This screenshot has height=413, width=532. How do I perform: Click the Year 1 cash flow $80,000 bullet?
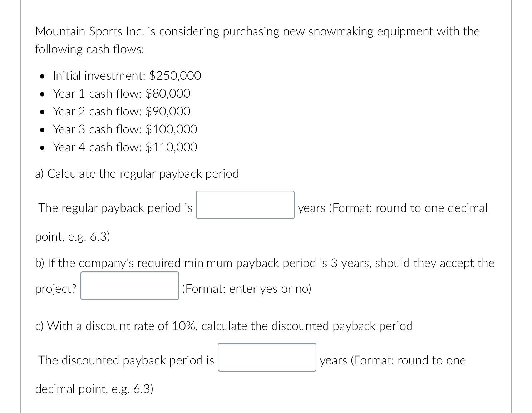pyautogui.click(x=121, y=93)
